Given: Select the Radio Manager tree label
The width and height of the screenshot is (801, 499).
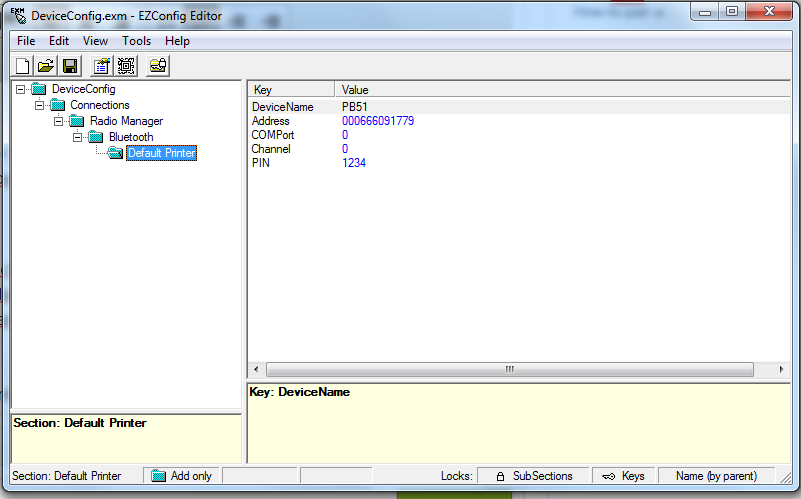Looking at the screenshot, I should [x=126, y=121].
